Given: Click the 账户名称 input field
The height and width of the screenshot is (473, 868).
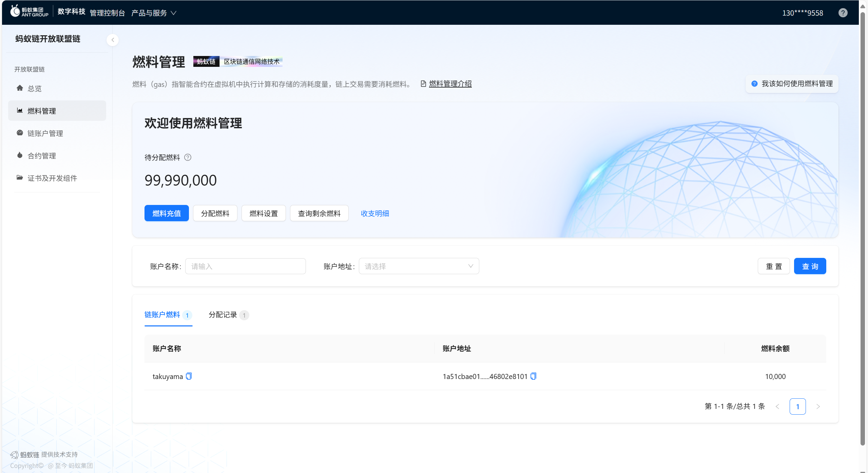Looking at the screenshot, I should coord(245,266).
